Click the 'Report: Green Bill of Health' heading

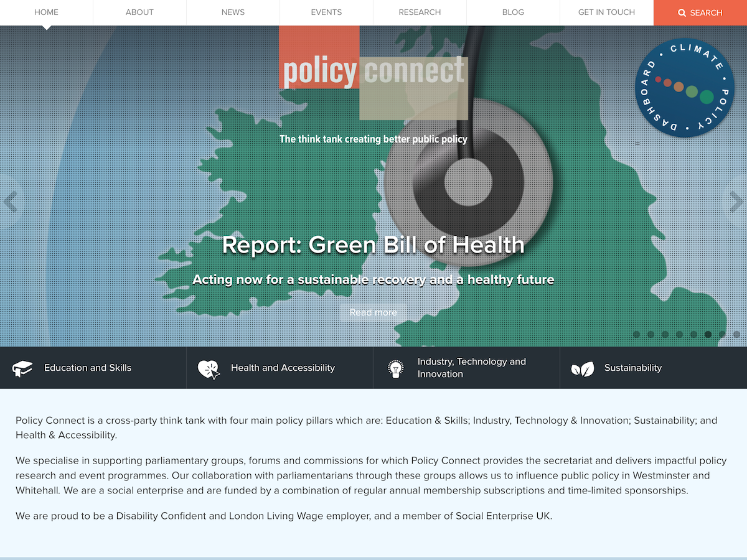pos(374,245)
